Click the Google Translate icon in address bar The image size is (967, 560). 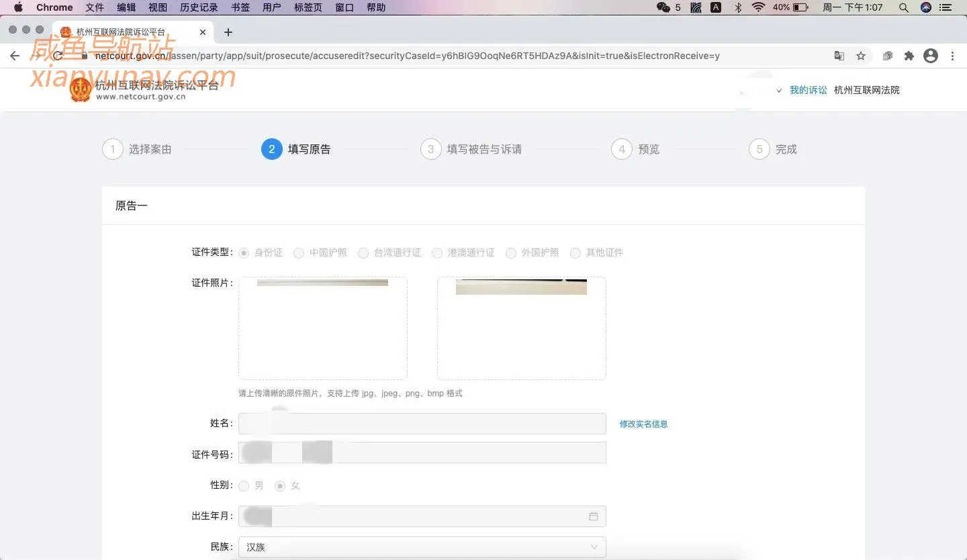coord(839,56)
